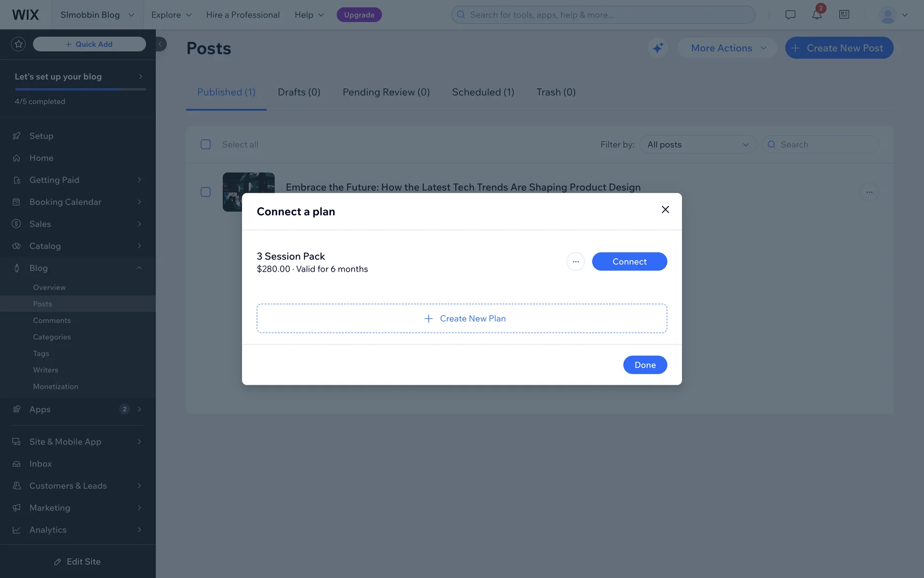Expand the More Actions dropdown
This screenshot has width=924, height=578.
pyautogui.click(x=727, y=48)
